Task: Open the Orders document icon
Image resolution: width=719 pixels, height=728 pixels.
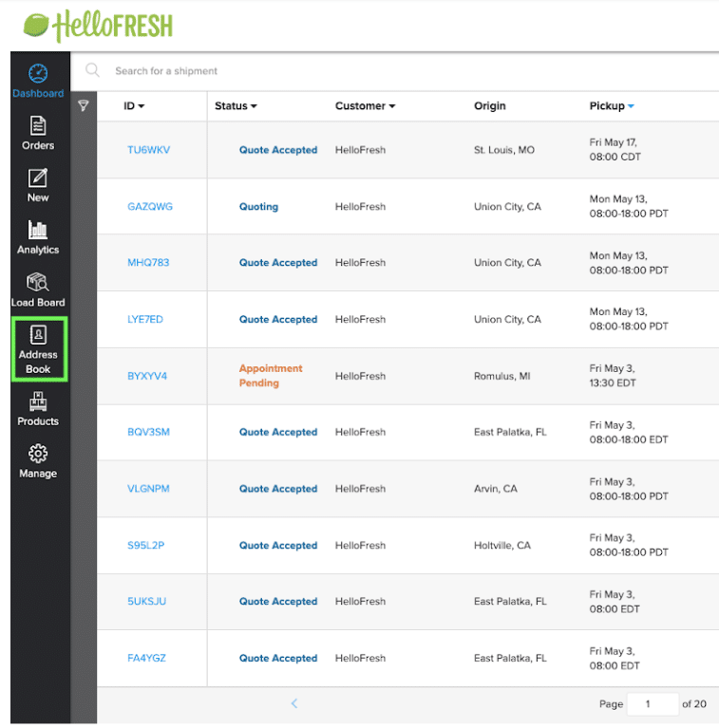Action: [38, 126]
